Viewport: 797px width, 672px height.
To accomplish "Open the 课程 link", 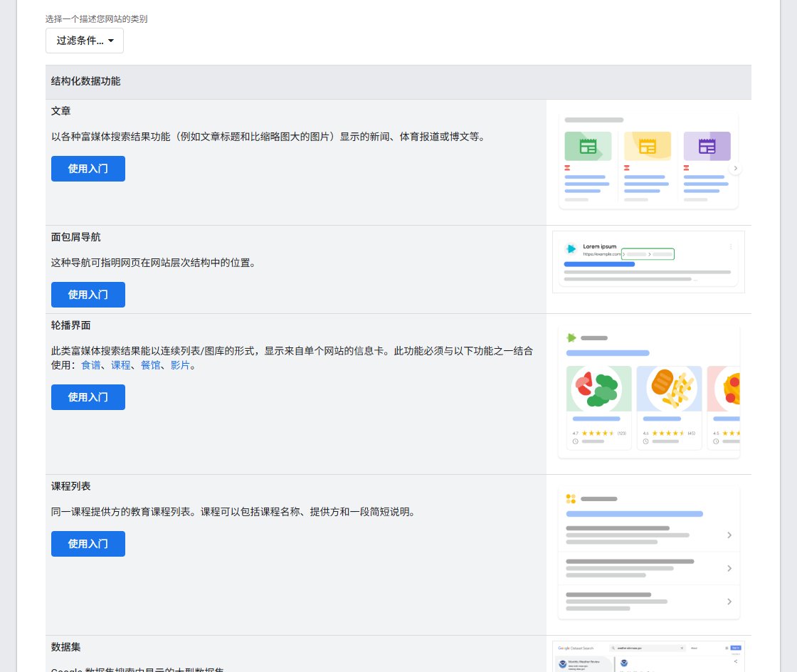I will point(121,365).
